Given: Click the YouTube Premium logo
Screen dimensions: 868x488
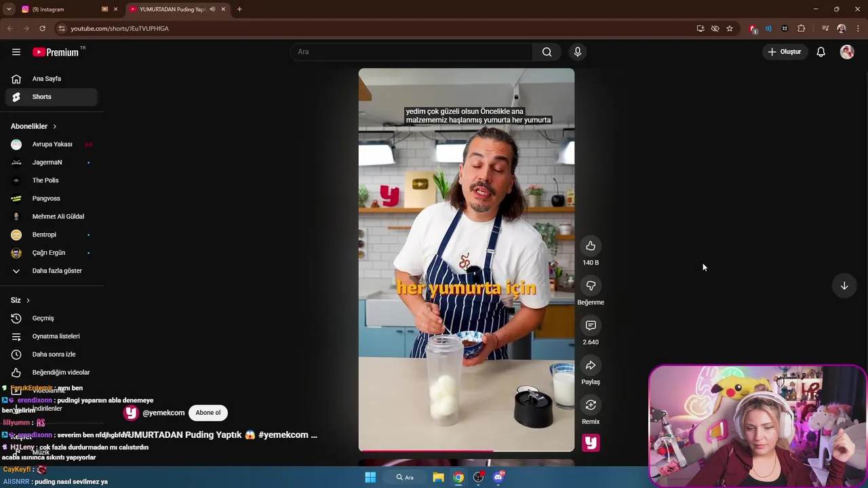Looking at the screenshot, I should click(56, 52).
